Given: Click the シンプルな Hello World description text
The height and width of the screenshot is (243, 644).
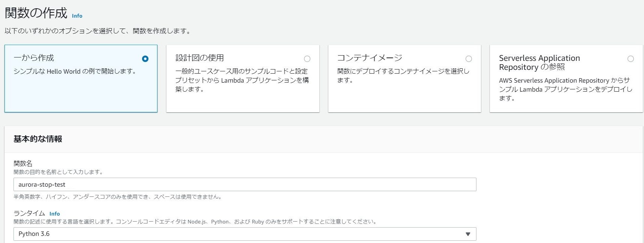Looking at the screenshot, I should tap(75, 71).
